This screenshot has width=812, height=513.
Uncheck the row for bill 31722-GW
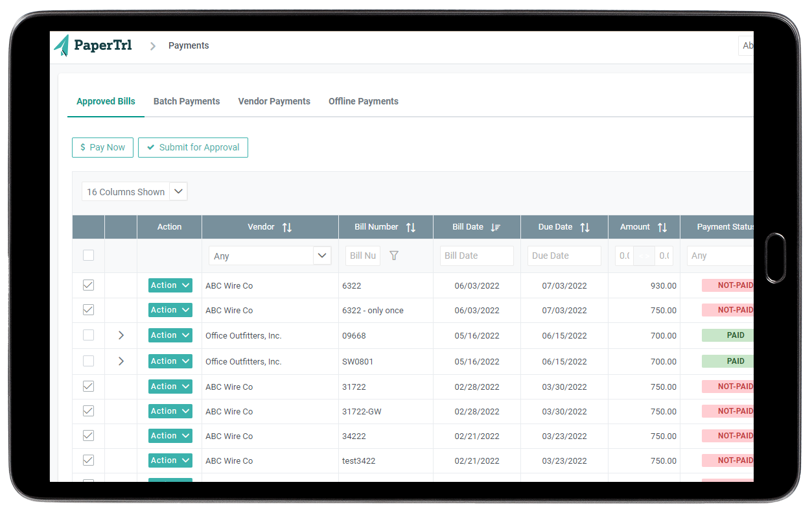coord(89,411)
